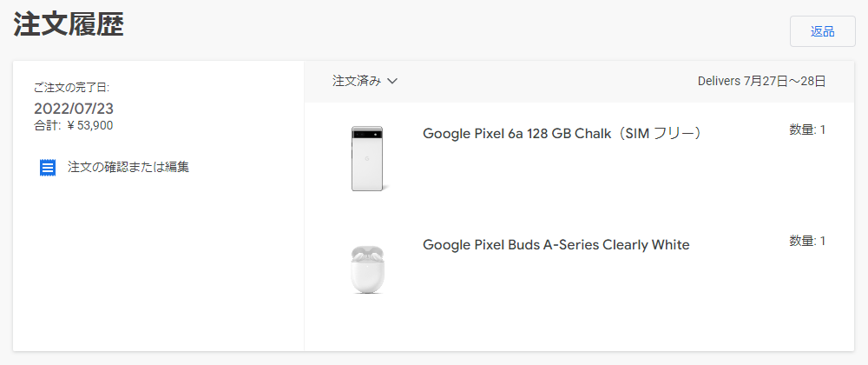868x365 pixels.
Task: Click the 数量: 1 beside Pixel 6a
Action: 806,129
